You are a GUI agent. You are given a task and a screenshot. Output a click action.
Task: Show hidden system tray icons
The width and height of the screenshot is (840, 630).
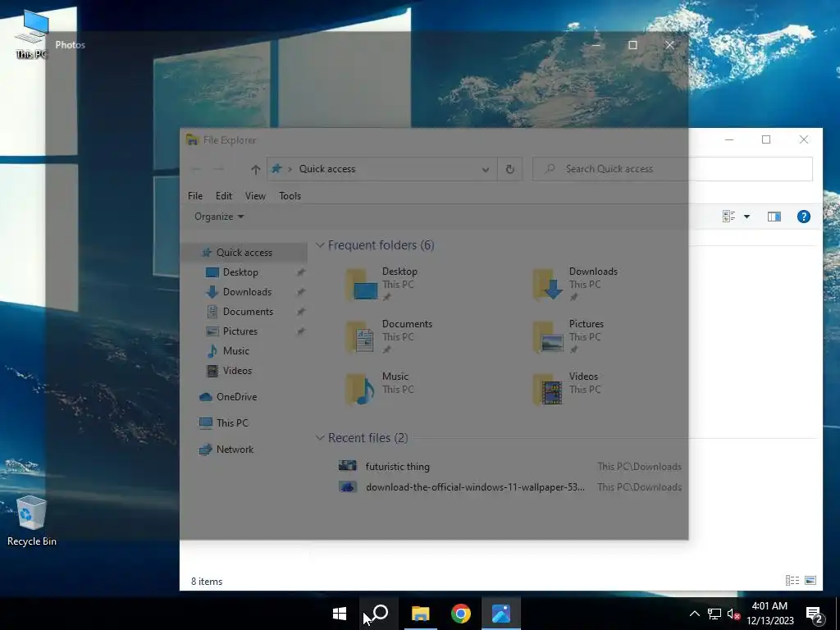click(x=694, y=614)
